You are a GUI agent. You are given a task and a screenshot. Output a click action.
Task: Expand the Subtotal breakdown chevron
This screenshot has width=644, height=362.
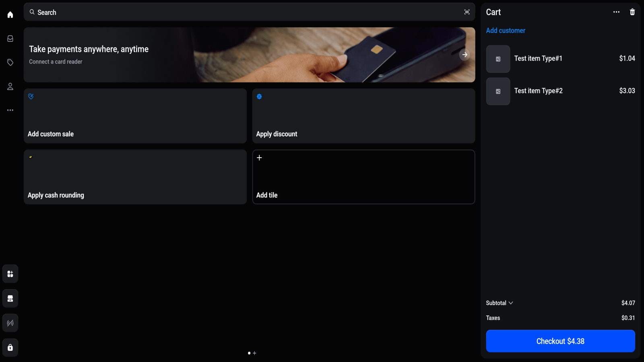point(511,303)
